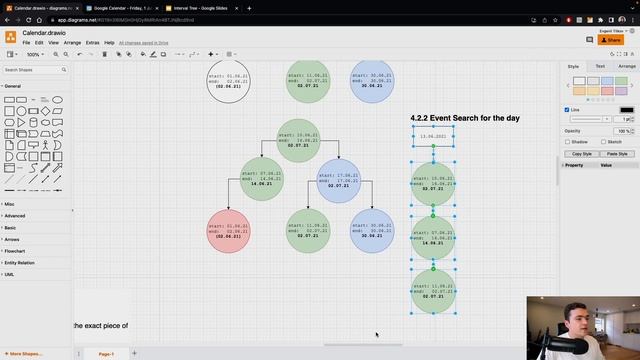Undo the last action in toolbar
The width and height of the screenshot is (640, 360).
point(80,54)
